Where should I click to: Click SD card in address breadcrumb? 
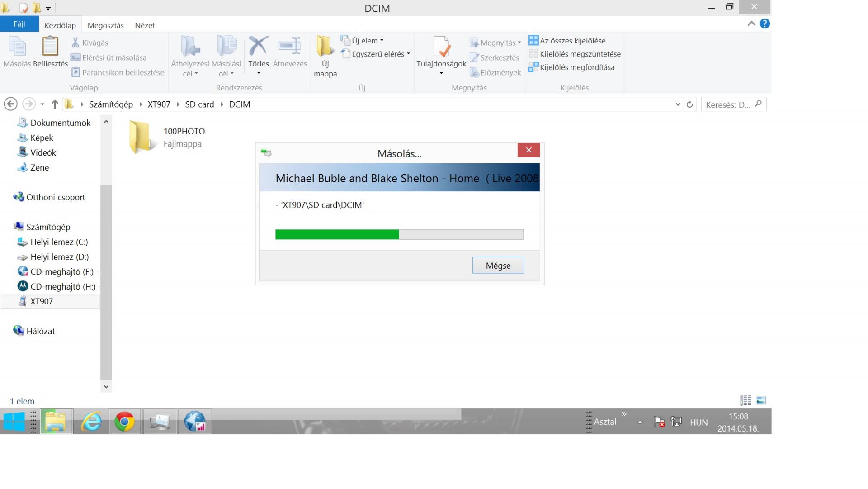coord(199,104)
